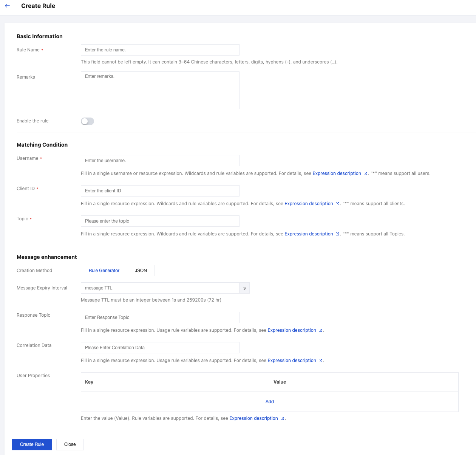Click the Username input field
The width and height of the screenshot is (476, 455).
point(160,161)
